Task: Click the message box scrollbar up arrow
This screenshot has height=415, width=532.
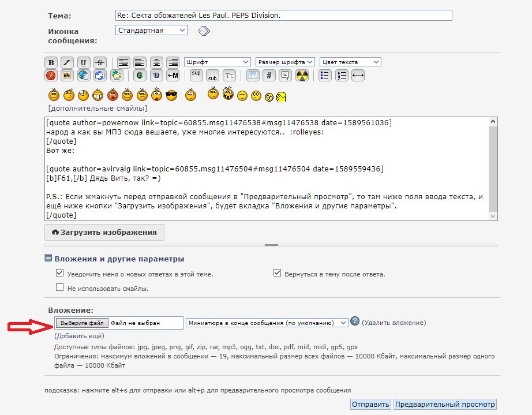Action: tap(493, 121)
